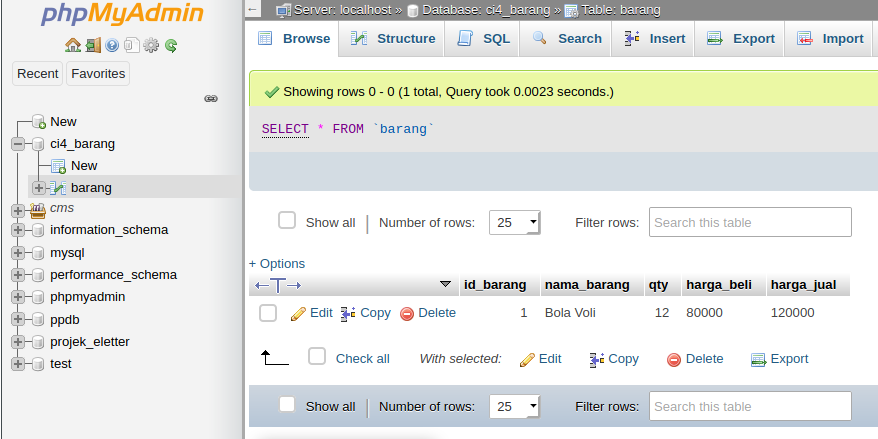The height and width of the screenshot is (439, 878).
Task: Switch to the Structure tab
Action: click(x=392, y=39)
